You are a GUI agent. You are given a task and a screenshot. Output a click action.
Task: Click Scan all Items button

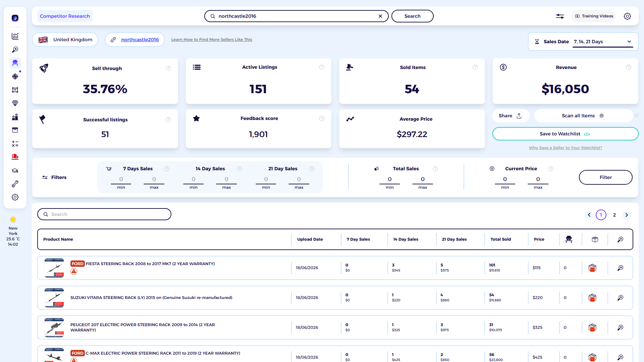click(583, 116)
